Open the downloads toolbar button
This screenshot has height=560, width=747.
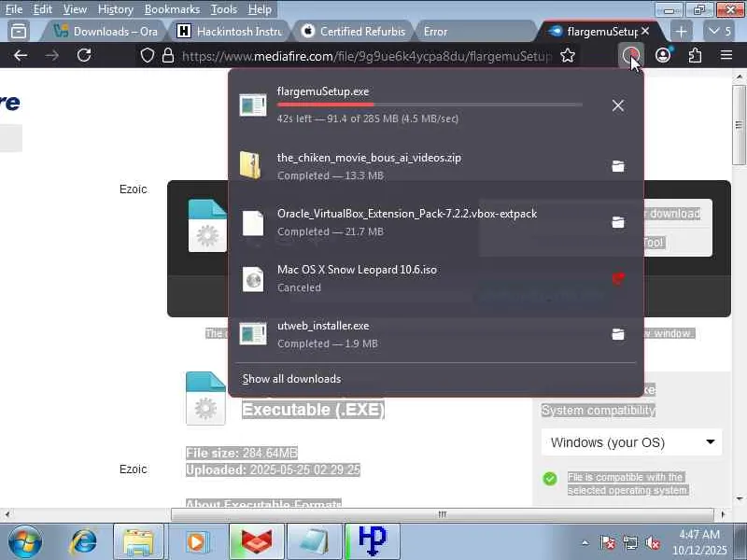631,56
